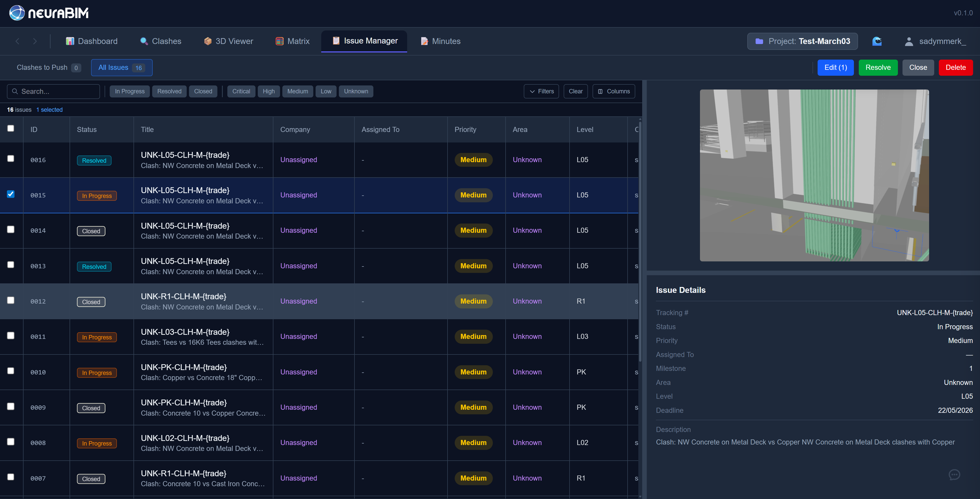Viewport: 980px width, 499px height.
Task: Sort by the Priority column header
Action: coord(476,129)
